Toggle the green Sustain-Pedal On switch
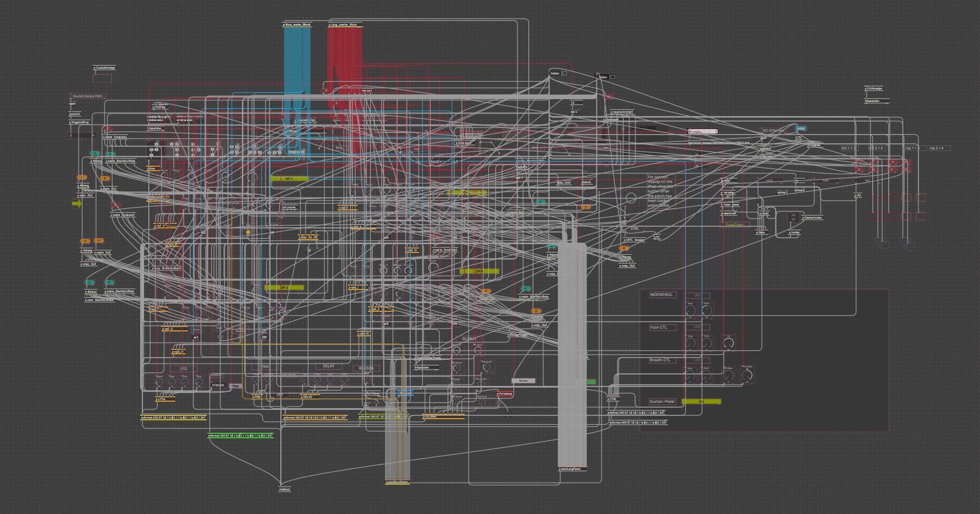The height and width of the screenshot is (514, 980). tap(701, 402)
